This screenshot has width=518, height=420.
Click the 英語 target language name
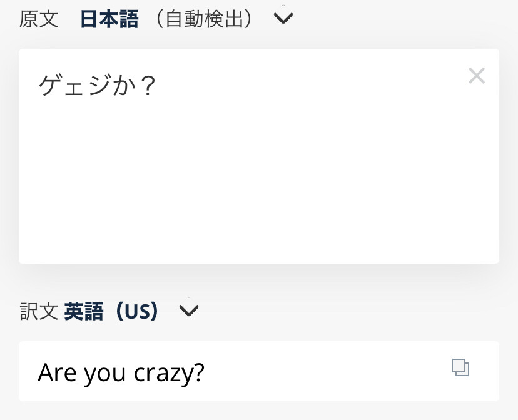(x=84, y=311)
